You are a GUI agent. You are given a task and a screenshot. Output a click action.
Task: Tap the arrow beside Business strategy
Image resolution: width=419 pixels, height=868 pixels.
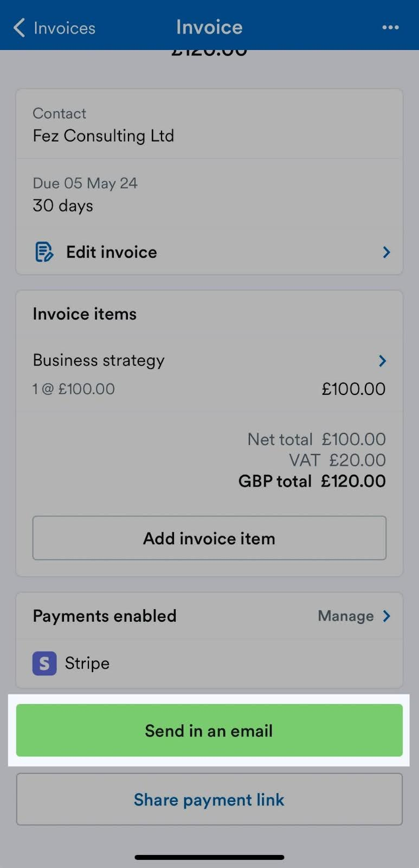[x=383, y=360]
